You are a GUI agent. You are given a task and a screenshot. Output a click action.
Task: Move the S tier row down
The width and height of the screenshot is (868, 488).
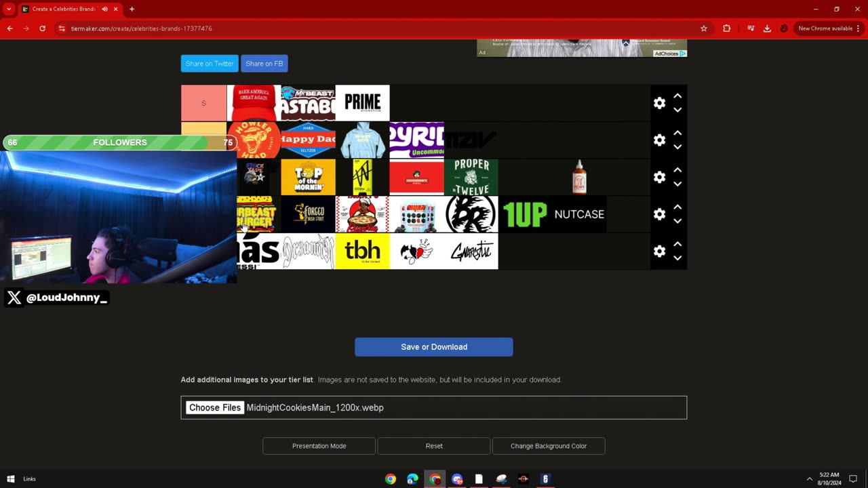point(677,110)
